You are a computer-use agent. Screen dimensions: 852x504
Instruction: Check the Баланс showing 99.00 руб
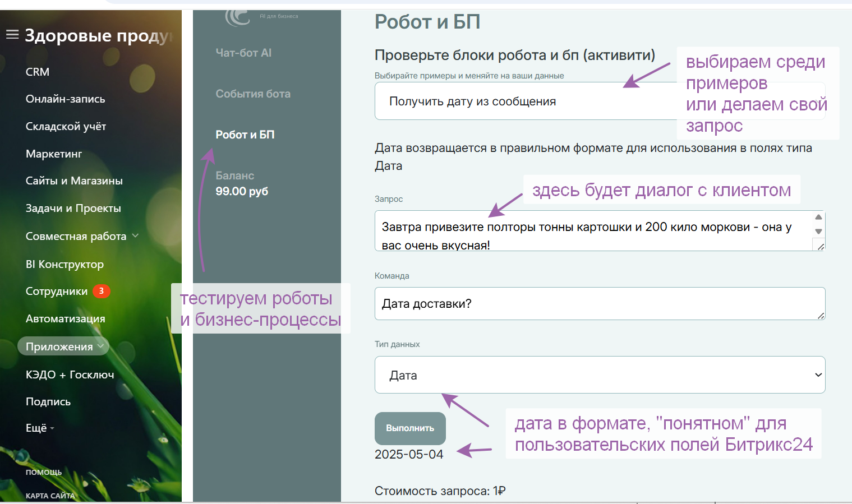click(242, 183)
